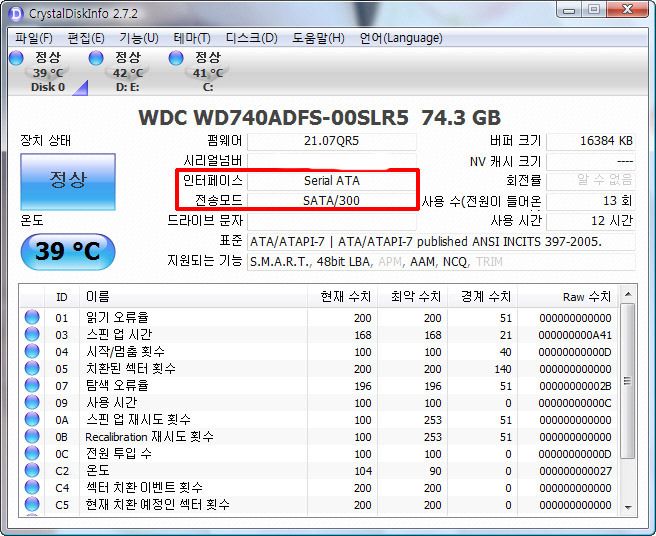Click the buffer size value 16384 KB
656x536 pixels.
591,141
